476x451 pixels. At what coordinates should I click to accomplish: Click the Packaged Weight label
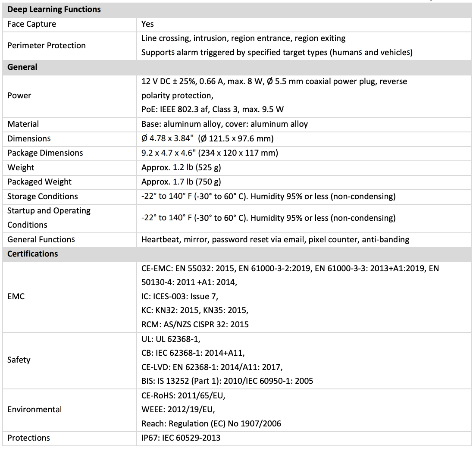click(40, 182)
